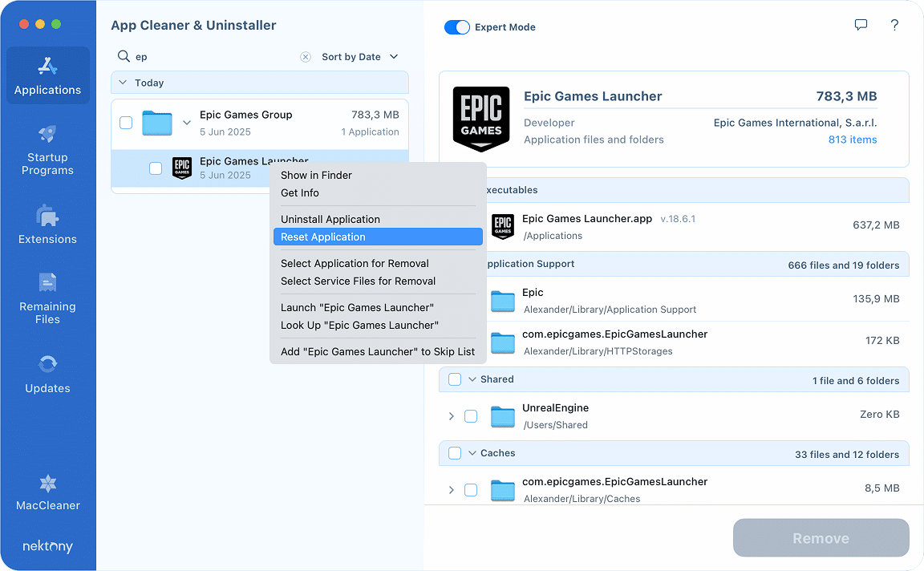Click the Epic Games Group folder icon
Image resolution: width=924 pixels, height=571 pixels.
156,124
